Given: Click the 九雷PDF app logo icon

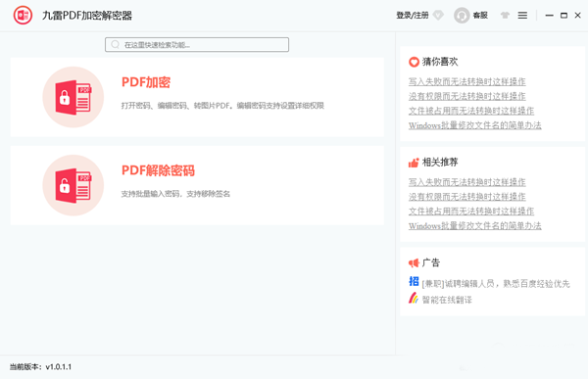Looking at the screenshot, I should (x=23, y=16).
